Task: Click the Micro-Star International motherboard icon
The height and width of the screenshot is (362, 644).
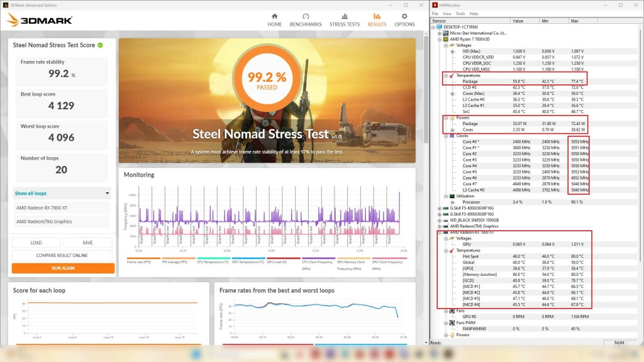Action: (446, 33)
